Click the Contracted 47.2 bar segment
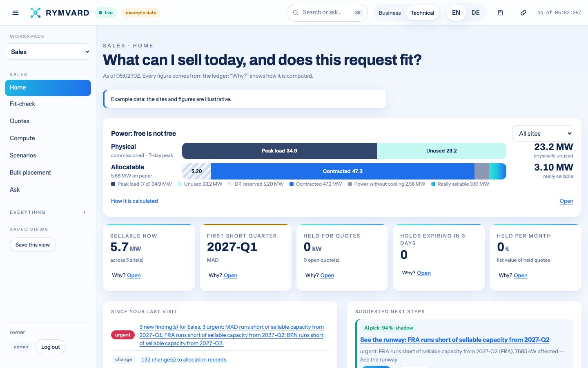The width and height of the screenshot is (588, 368). pos(343,171)
